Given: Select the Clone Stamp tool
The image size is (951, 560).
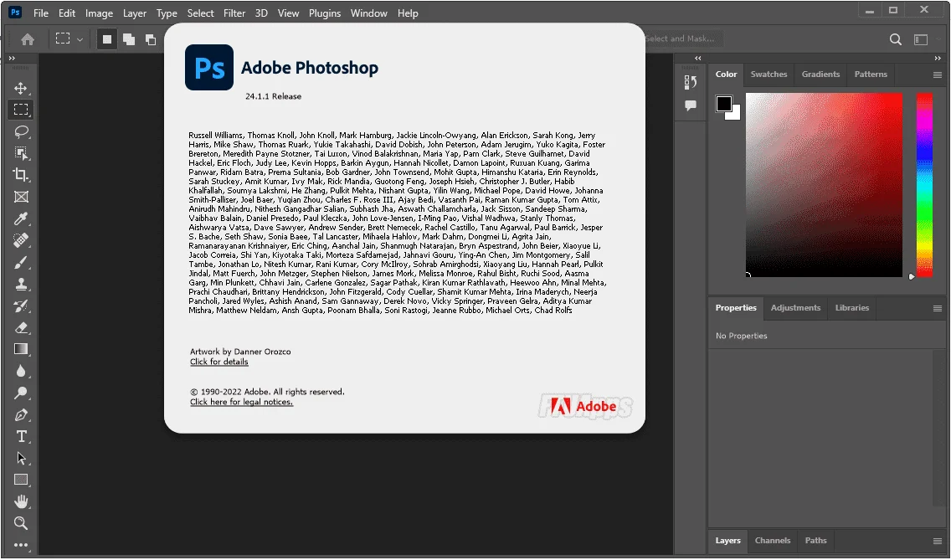Looking at the screenshot, I should [x=21, y=284].
